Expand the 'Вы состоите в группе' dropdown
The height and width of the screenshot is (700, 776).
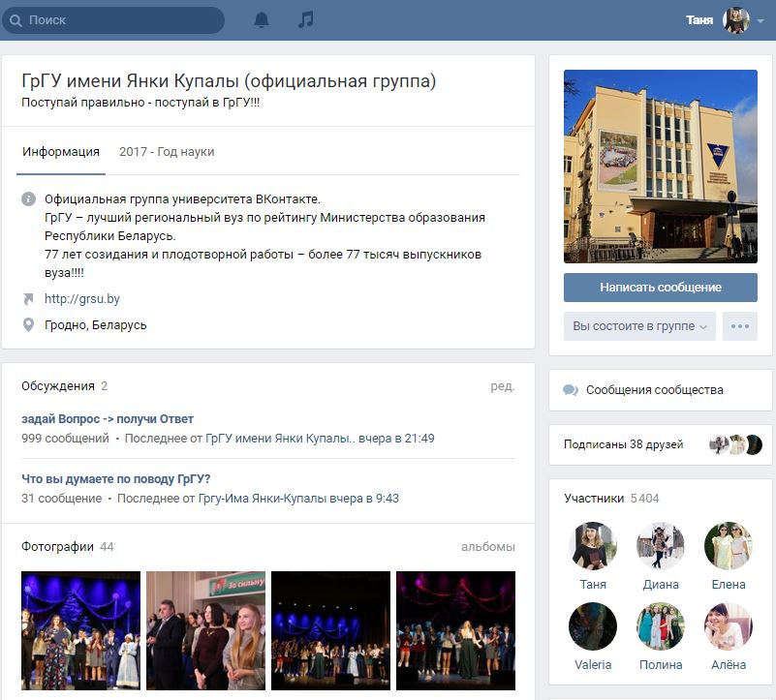click(639, 326)
